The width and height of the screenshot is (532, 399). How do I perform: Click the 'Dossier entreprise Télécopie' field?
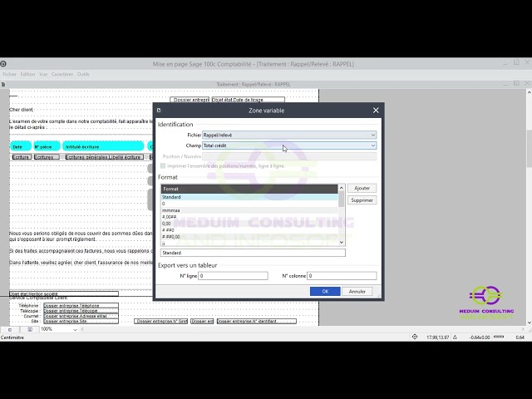tap(81, 311)
